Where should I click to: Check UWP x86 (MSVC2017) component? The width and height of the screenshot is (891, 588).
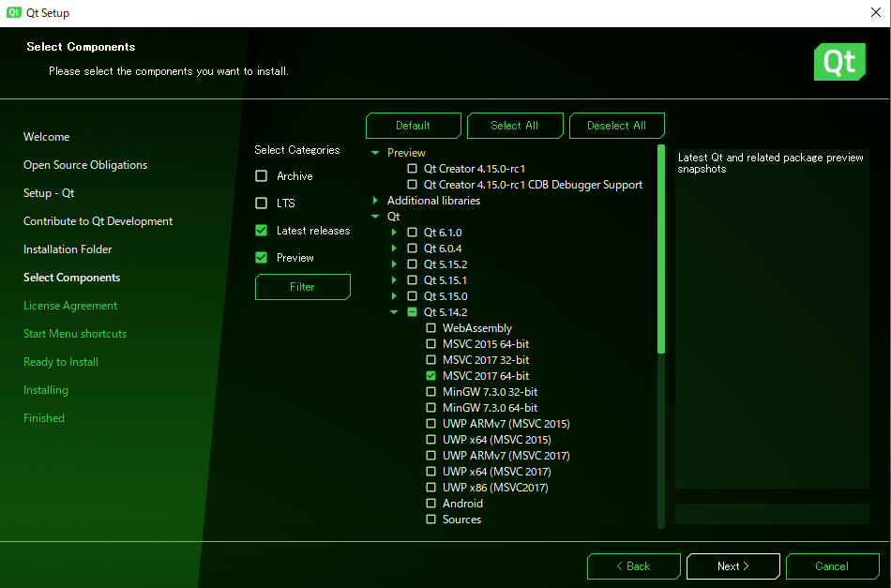(431, 487)
